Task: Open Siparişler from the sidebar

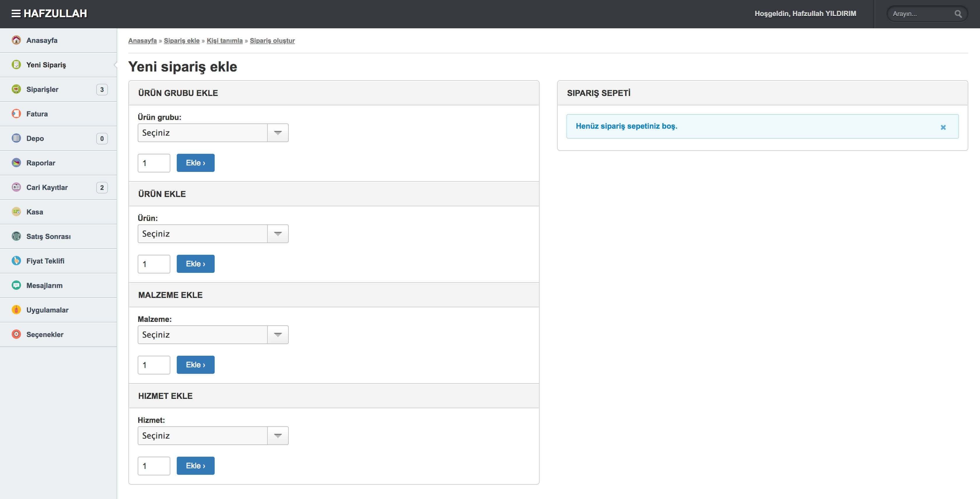Action: [42, 90]
